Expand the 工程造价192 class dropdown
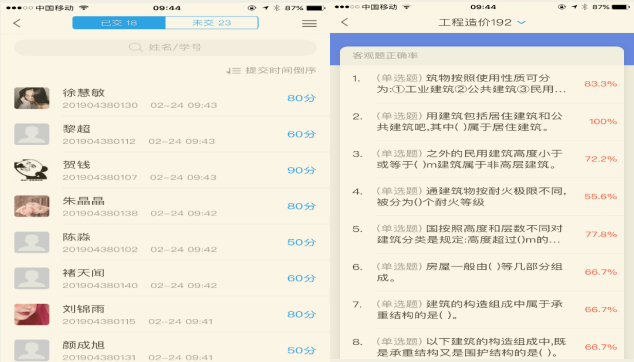The height and width of the screenshot is (362, 634). [x=522, y=23]
